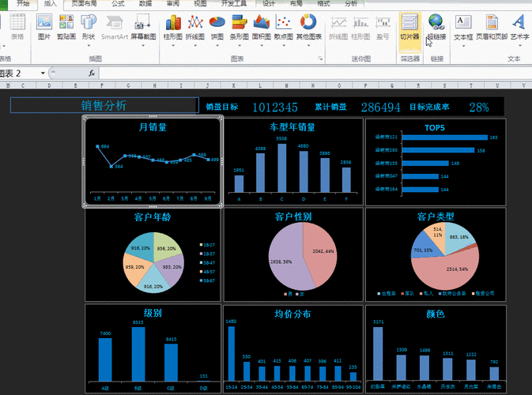Expand the name box dropdown arrow

(43, 73)
